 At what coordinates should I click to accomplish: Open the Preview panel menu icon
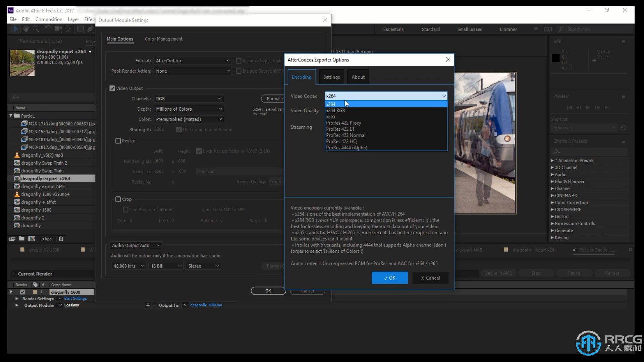pos(624,96)
